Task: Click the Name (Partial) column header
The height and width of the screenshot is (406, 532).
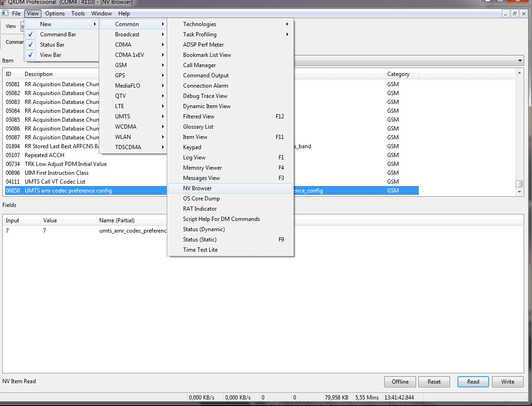Action: pos(132,220)
